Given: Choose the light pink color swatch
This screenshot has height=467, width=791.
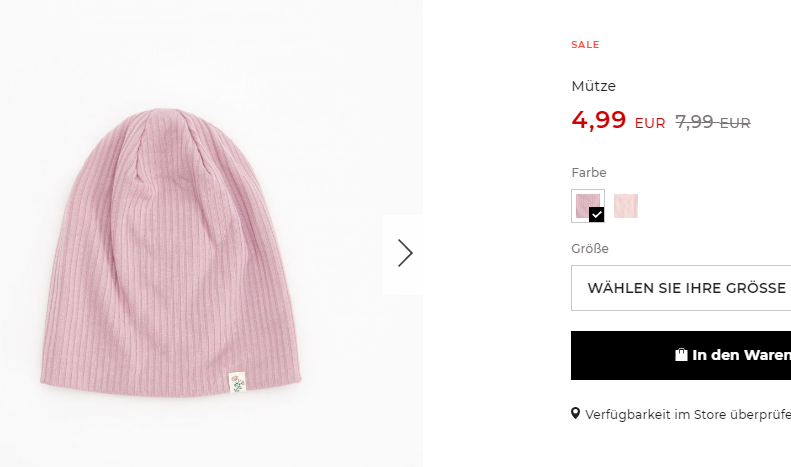Looking at the screenshot, I should click(x=626, y=206).
